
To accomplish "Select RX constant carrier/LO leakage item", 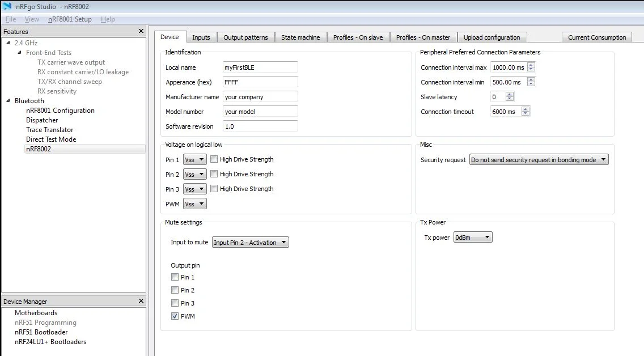I will (83, 72).
